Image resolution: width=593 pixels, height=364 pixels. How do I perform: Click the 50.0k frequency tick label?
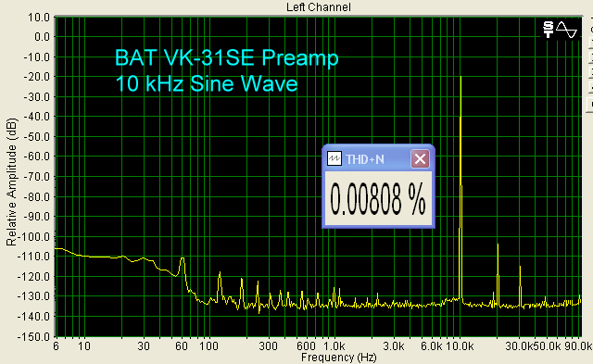pos(548,345)
